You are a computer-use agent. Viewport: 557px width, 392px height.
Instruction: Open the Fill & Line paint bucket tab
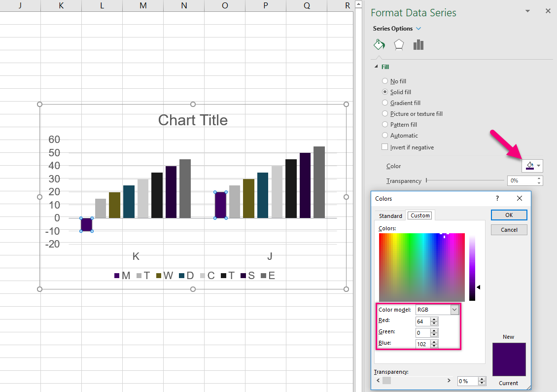coord(379,45)
